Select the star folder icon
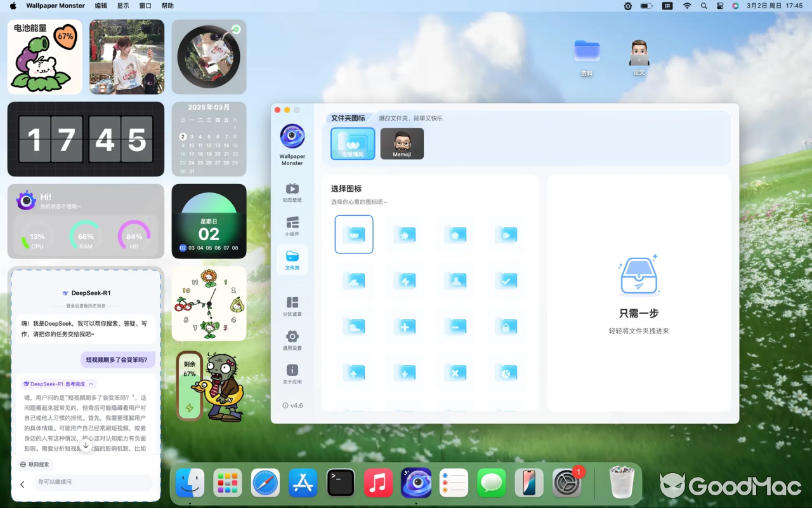The height and width of the screenshot is (508, 812). 404,234
